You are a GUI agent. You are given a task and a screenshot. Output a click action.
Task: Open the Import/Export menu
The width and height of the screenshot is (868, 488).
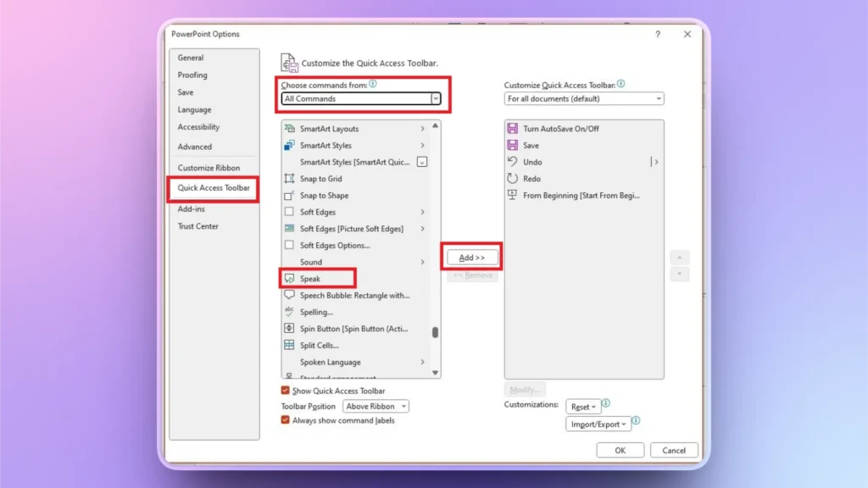[598, 424]
